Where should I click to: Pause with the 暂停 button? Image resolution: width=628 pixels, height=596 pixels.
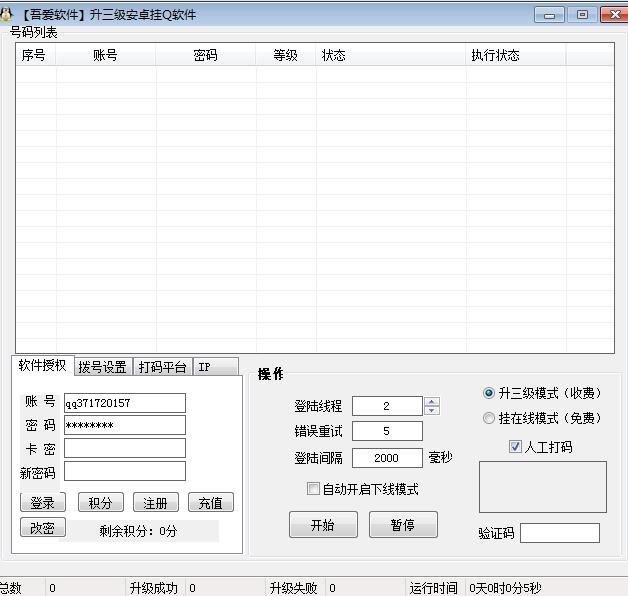click(x=403, y=525)
